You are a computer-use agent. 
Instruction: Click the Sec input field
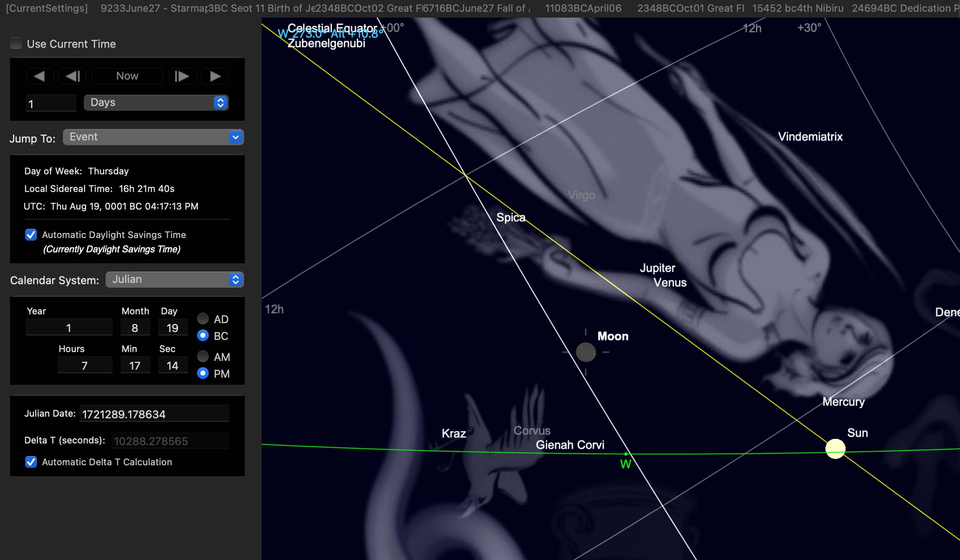[x=173, y=365]
